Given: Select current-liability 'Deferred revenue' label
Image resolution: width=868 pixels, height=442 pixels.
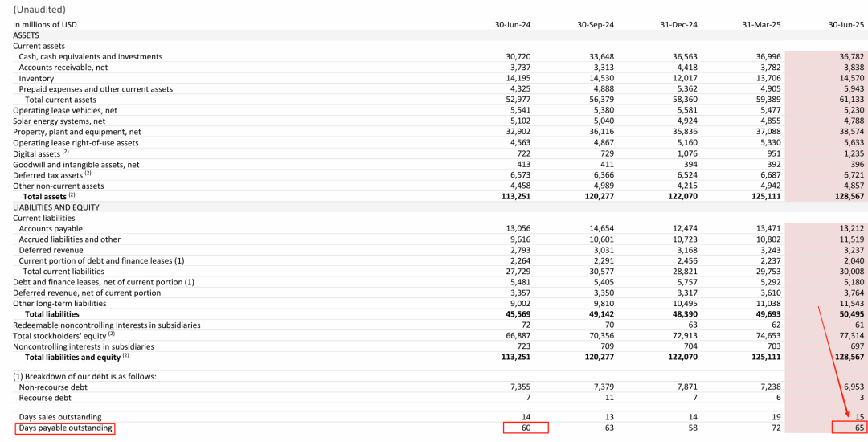Looking at the screenshot, I should point(51,250).
